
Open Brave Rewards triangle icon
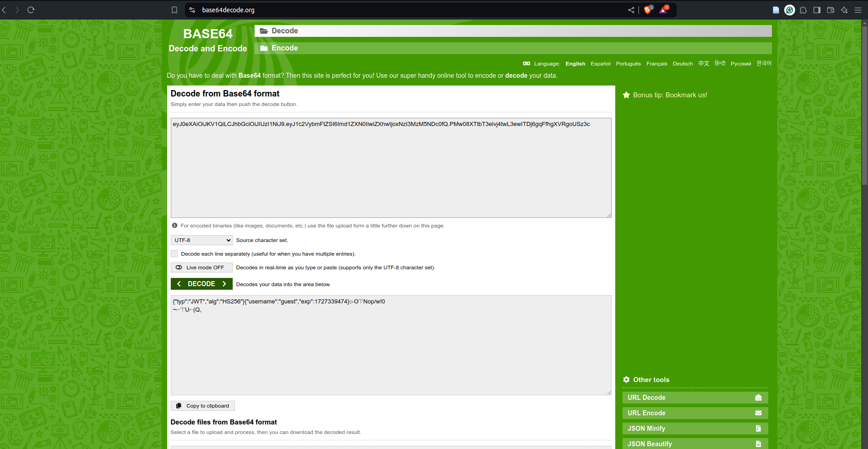coord(663,10)
